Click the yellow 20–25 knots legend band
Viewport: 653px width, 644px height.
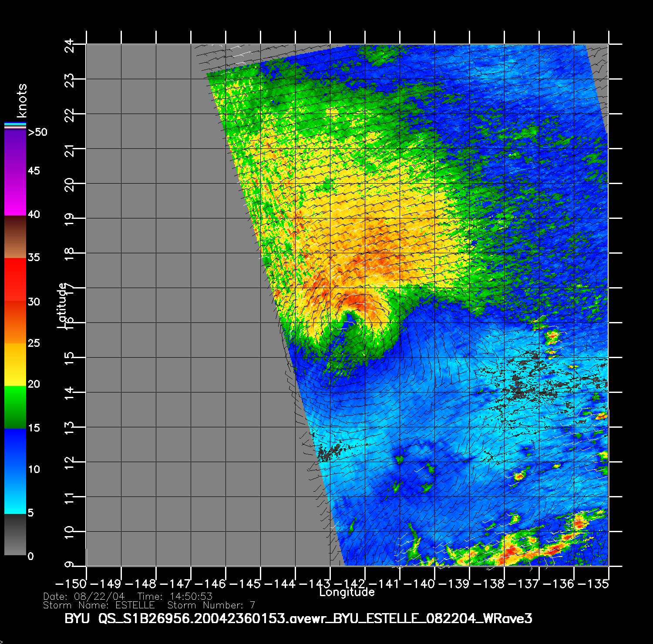coord(15,365)
